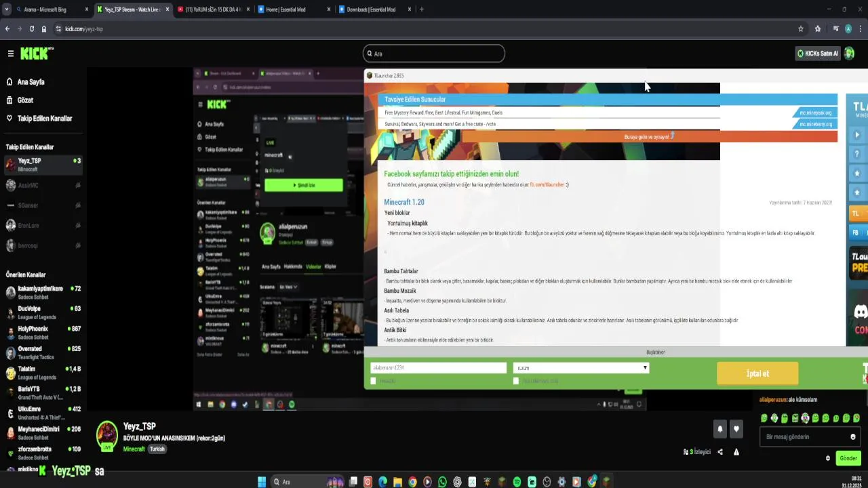Click the fb.com/tlauncher link
Image resolution: width=868 pixels, height=488 pixels.
[547, 185]
